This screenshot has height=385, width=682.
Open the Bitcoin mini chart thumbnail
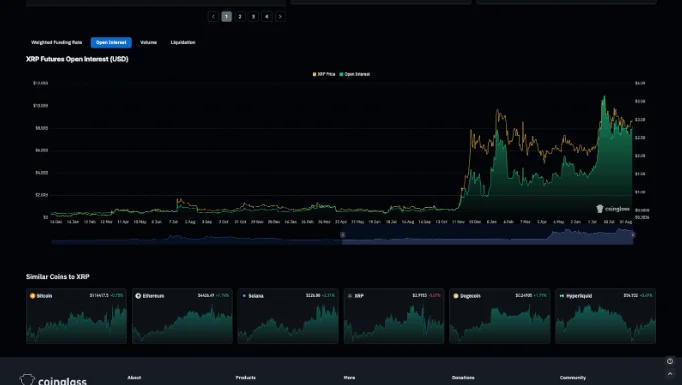point(77,323)
